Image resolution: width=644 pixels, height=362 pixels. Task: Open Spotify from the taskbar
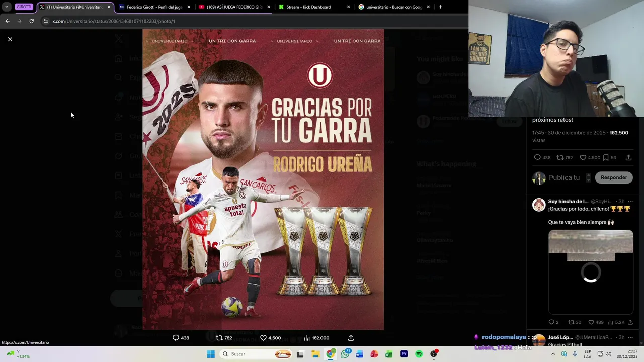pyautogui.click(x=419, y=354)
